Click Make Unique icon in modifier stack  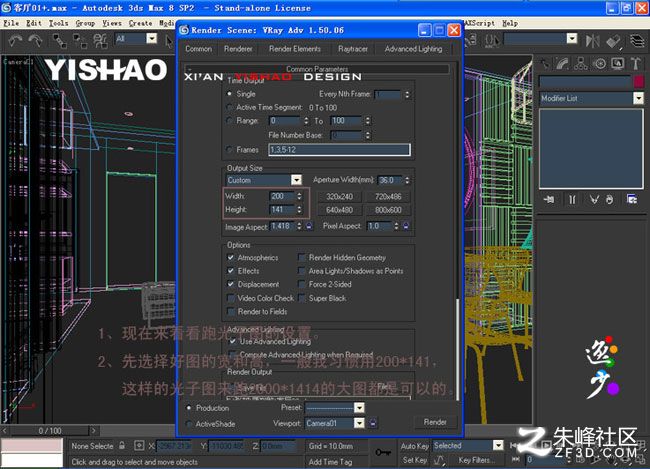pyautogui.click(x=594, y=200)
